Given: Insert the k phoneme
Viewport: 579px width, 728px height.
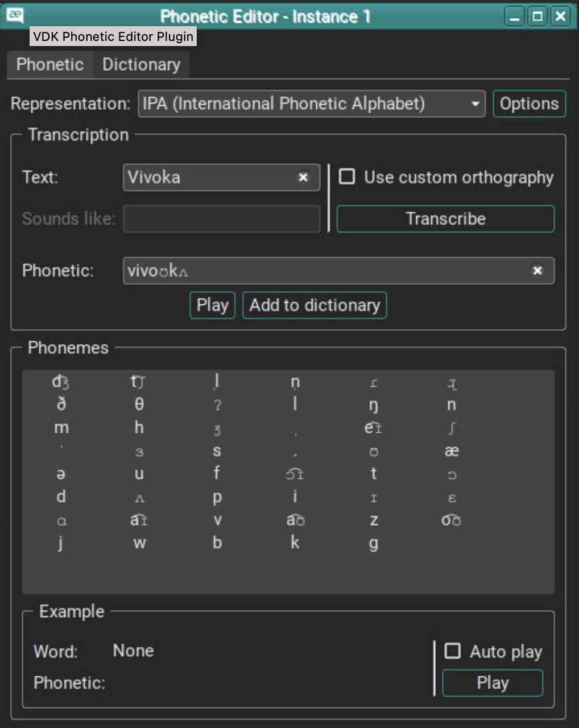Looking at the screenshot, I should (295, 543).
